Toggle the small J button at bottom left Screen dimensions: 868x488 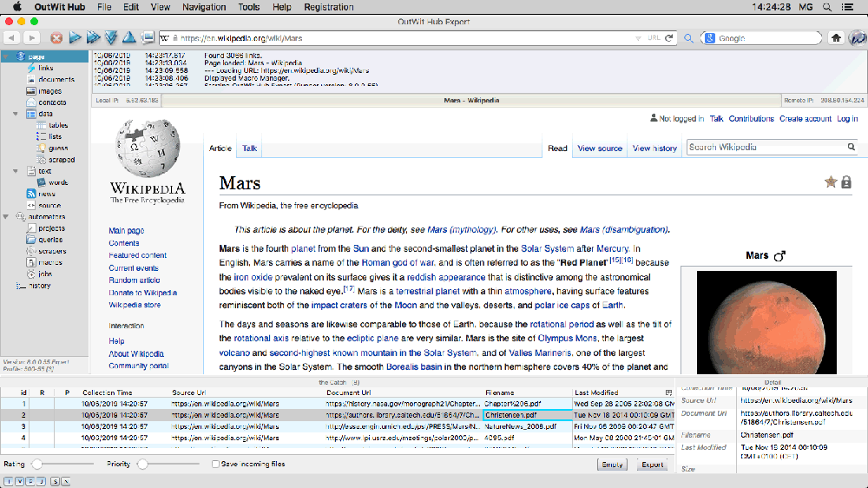click(x=41, y=481)
